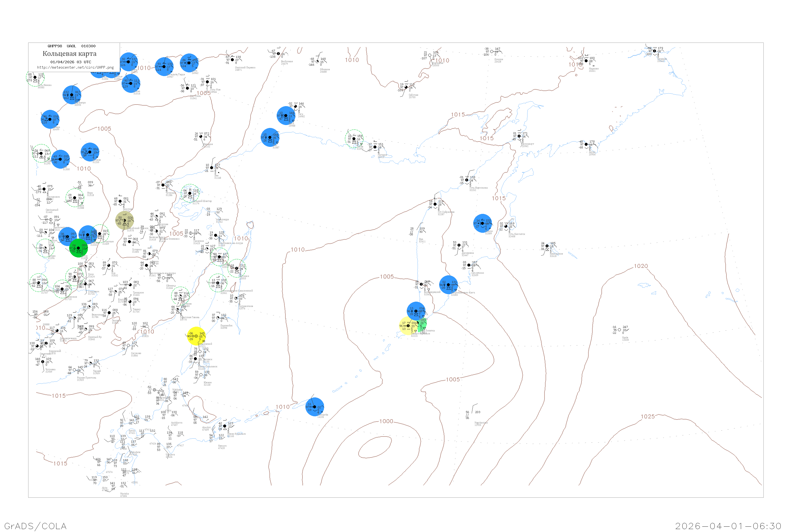Click the 1000 isobar label
Screen dimensions: 798x532
click(x=386, y=421)
